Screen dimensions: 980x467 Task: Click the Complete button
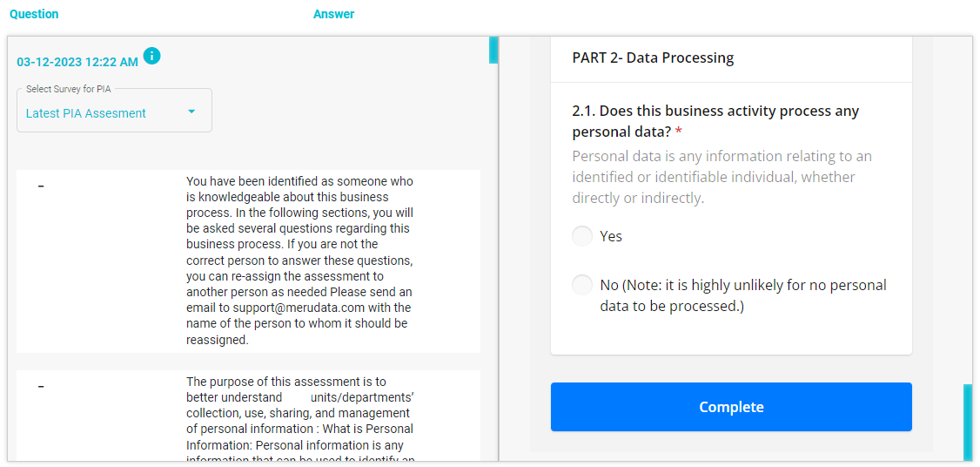click(x=731, y=407)
